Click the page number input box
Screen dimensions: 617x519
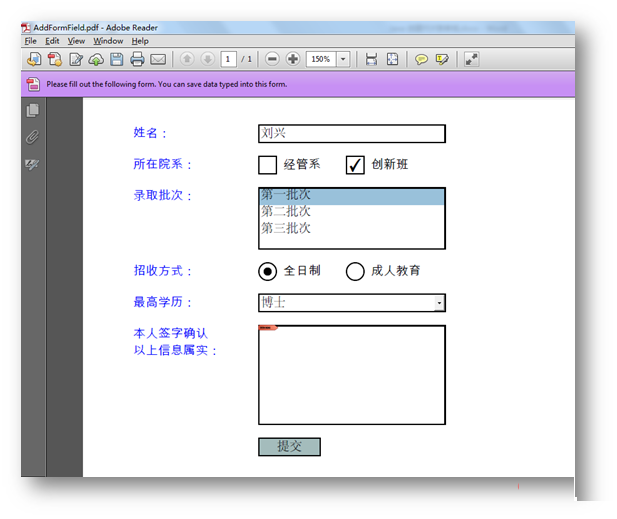point(228,59)
